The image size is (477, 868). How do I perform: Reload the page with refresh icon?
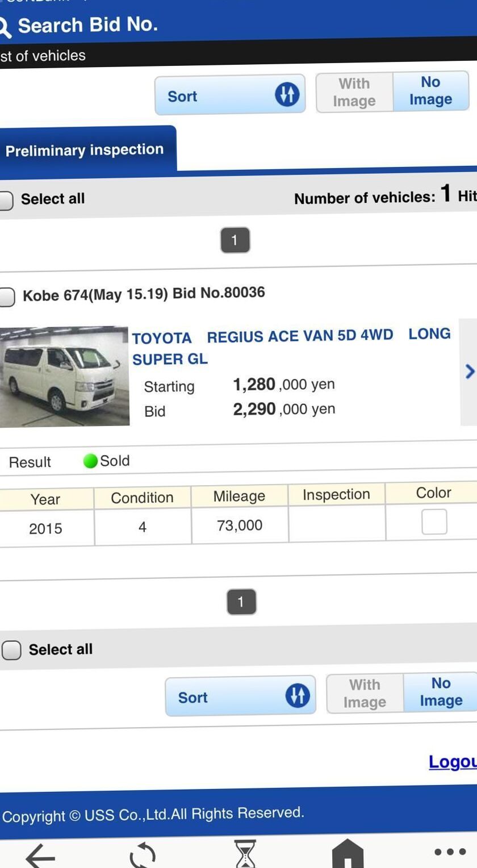[142, 855]
